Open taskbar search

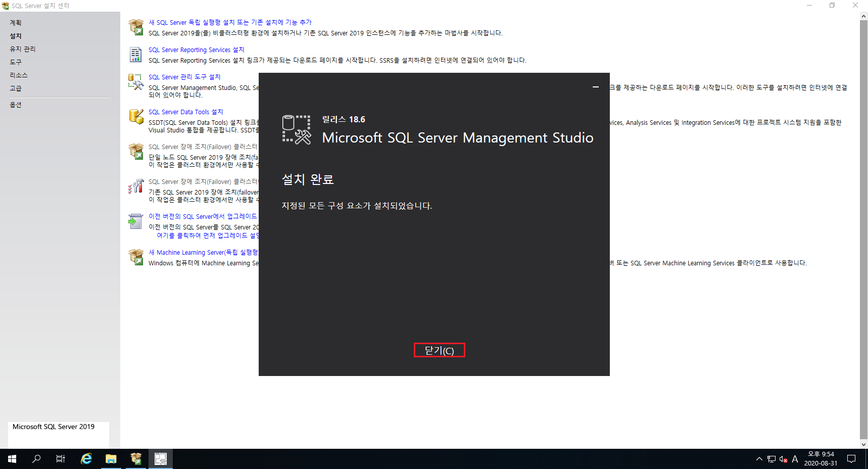pyautogui.click(x=36, y=459)
